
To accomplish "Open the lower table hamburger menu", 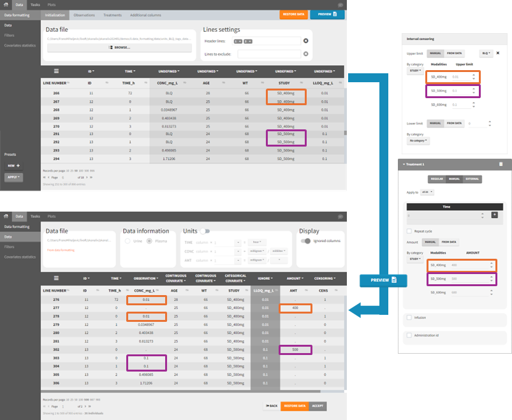I will click(55, 278).
